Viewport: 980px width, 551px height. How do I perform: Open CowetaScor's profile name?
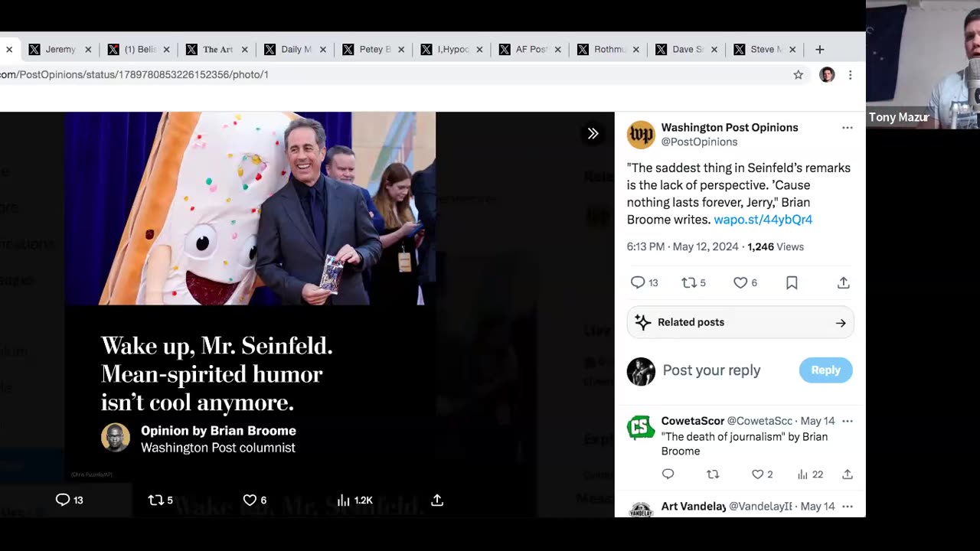tap(692, 421)
